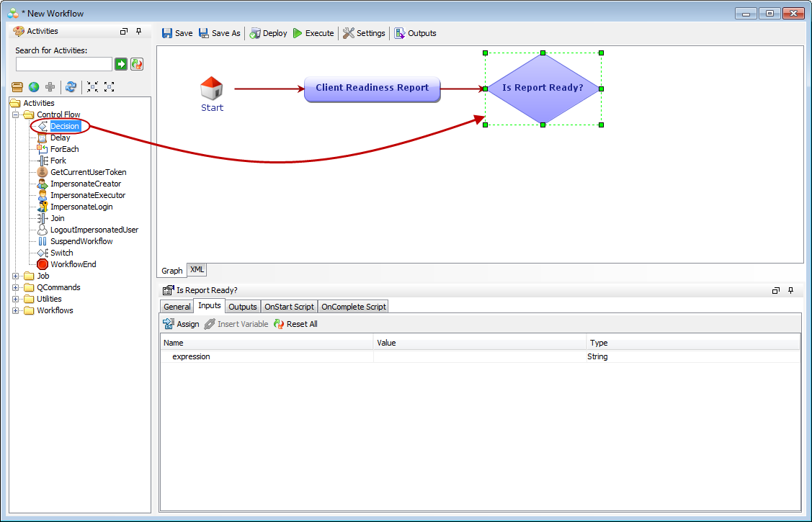Click the green search arrow button
The height and width of the screenshot is (522, 812).
coord(121,64)
